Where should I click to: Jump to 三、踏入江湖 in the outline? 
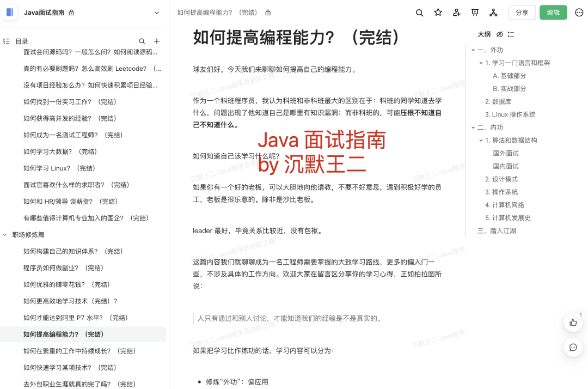point(497,230)
